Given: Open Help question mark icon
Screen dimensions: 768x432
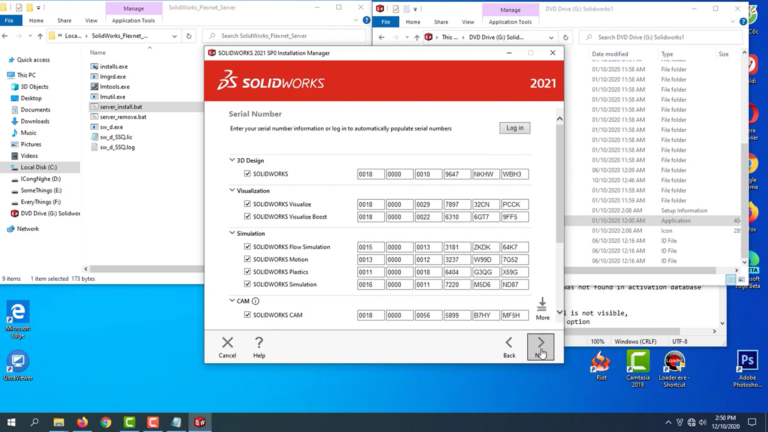Looking at the screenshot, I should (x=259, y=342).
